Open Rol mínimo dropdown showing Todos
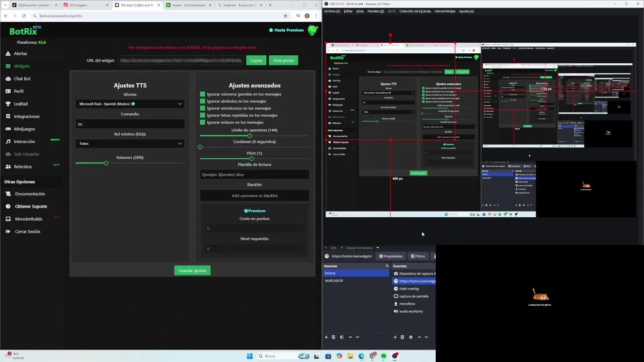 tap(130, 143)
